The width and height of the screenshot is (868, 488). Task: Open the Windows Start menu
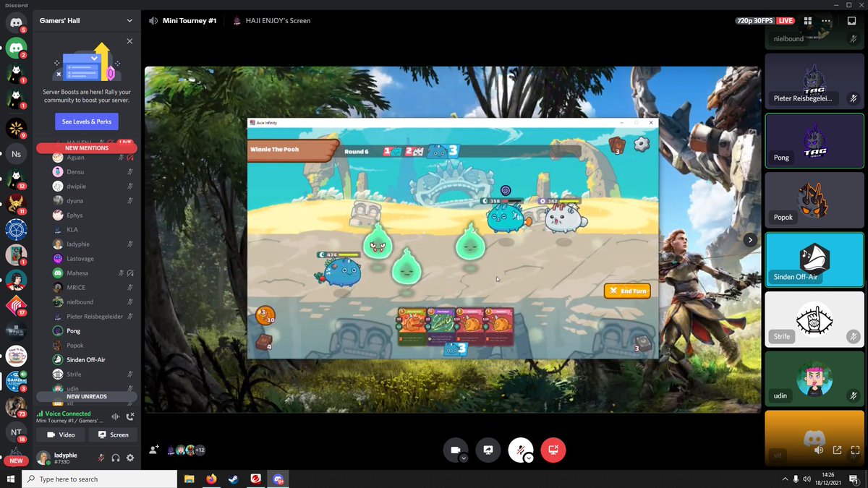coord(11,479)
